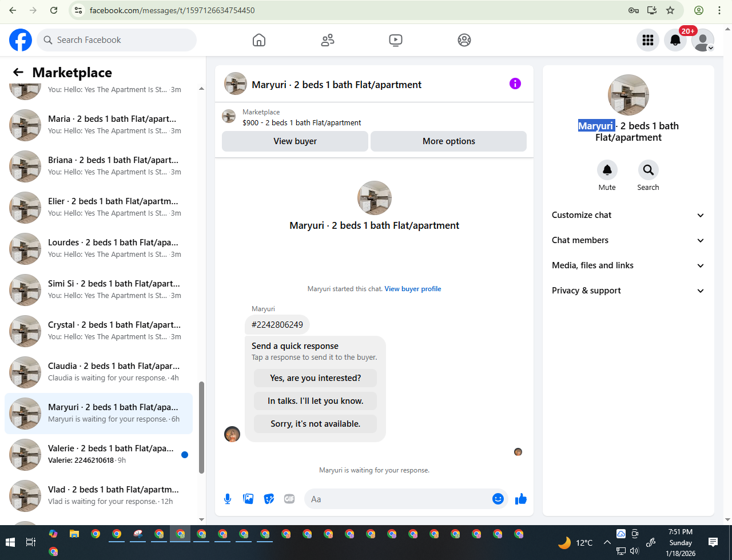Click the conversation list scrollbar
Screen dimensions: 732x560
201,427
